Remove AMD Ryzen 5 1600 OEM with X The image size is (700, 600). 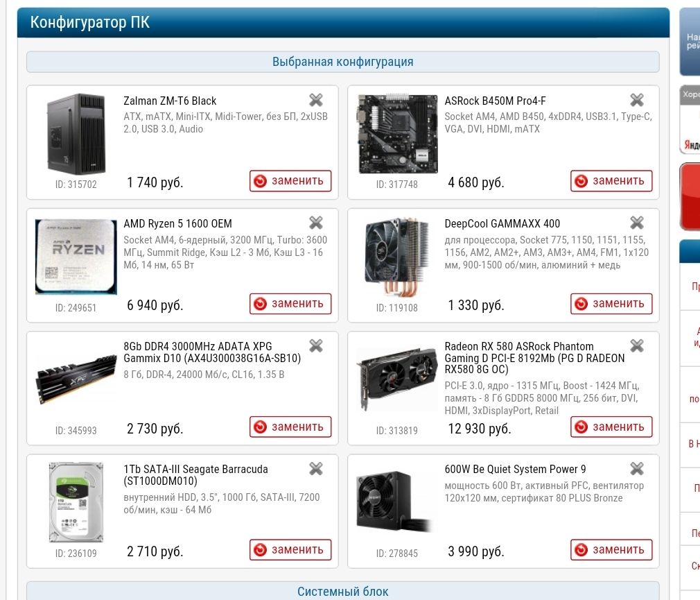pos(315,223)
